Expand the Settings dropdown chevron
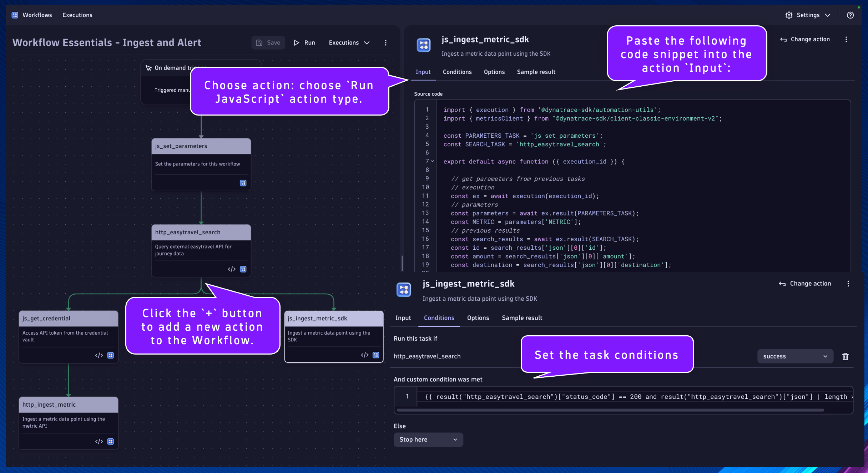The height and width of the screenshot is (473, 868). click(x=828, y=15)
